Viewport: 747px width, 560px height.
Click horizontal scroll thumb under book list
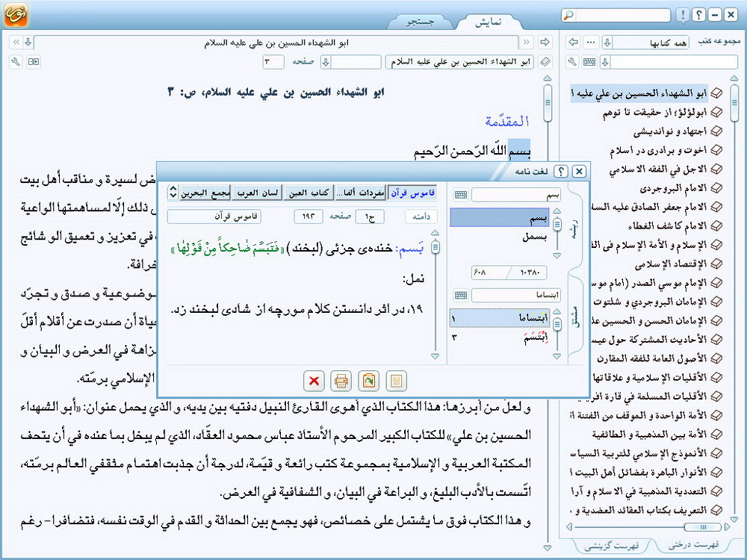point(702,526)
